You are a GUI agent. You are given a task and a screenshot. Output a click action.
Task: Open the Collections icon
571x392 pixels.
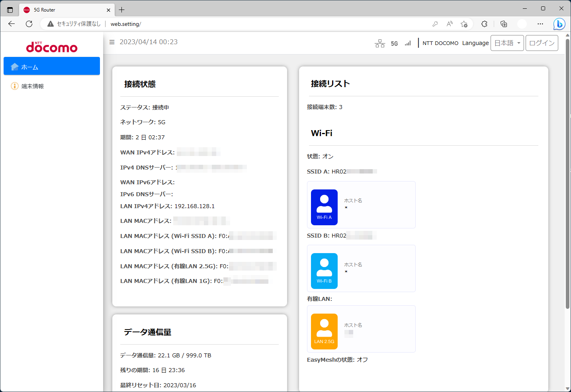[504, 24]
